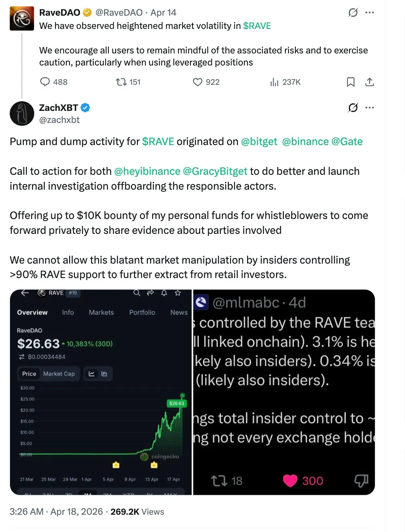Like the RaveDAO tweet

(x=198, y=82)
